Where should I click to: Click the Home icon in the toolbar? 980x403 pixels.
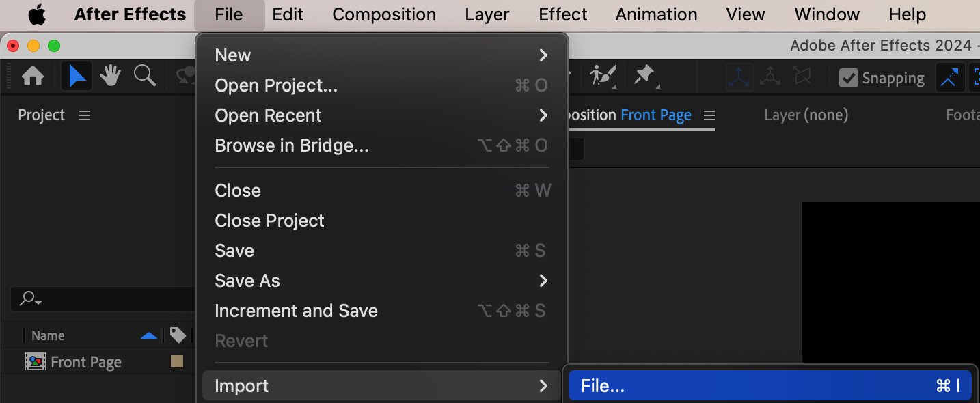point(33,76)
